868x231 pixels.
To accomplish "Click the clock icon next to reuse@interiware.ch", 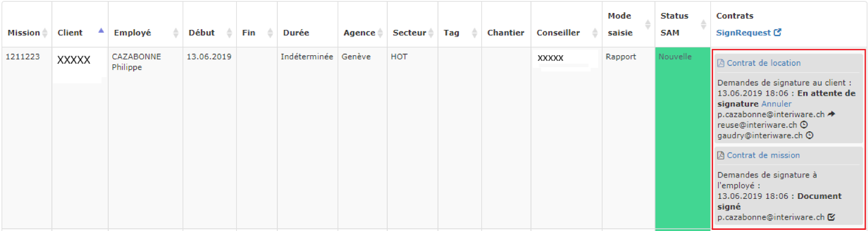I will [x=804, y=125].
